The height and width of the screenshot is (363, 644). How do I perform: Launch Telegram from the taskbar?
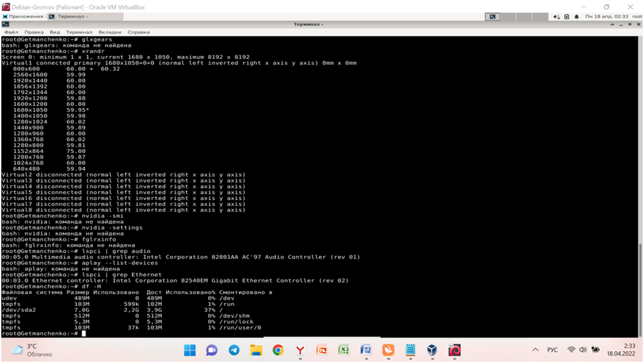click(x=234, y=350)
